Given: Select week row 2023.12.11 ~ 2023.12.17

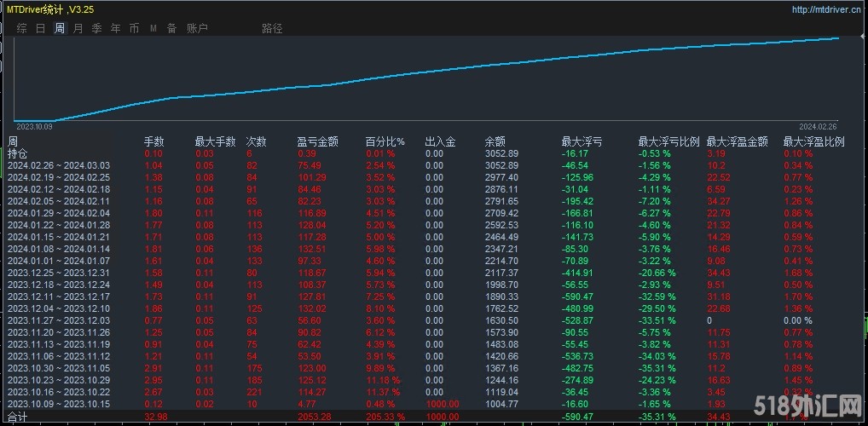Looking at the screenshot, I should coord(59,297).
